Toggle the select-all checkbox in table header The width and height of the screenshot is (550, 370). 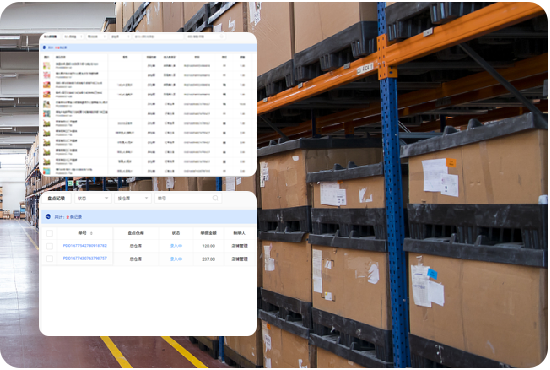(49, 233)
